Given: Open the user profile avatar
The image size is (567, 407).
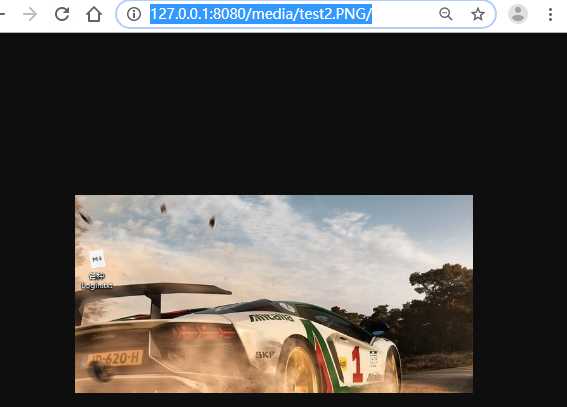Looking at the screenshot, I should (x=518, y=14).
